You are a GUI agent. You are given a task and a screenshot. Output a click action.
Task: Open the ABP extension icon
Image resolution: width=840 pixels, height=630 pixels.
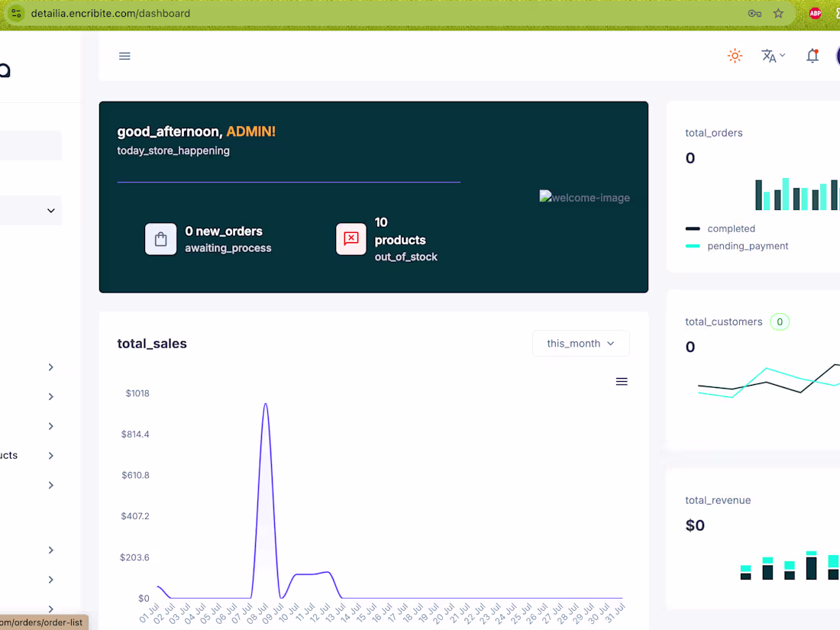pos(816,14)
